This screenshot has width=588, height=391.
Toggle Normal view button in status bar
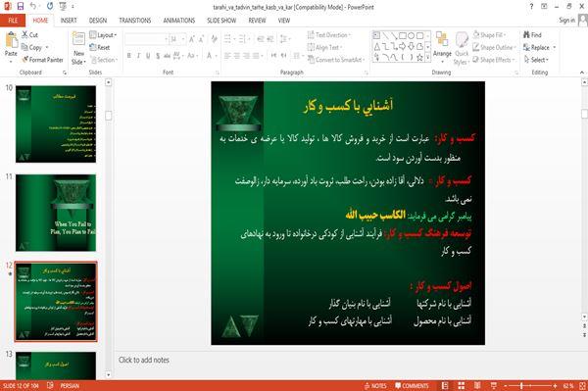coord(445,386)
